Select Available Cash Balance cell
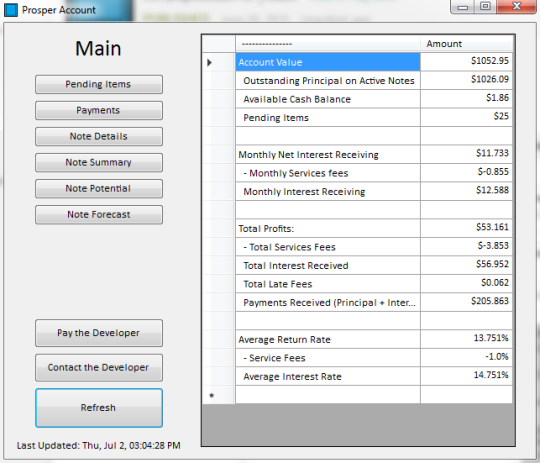540x463 pixels. pos(328,99)
